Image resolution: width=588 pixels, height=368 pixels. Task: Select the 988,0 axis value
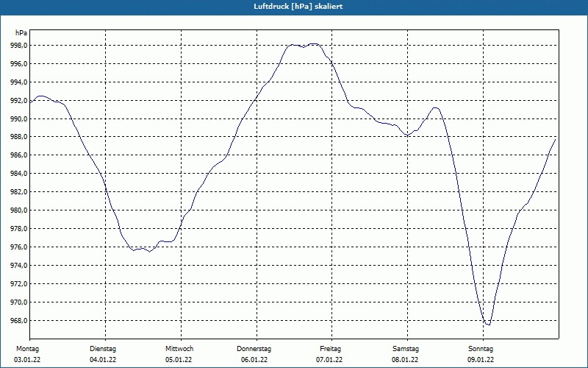click(19, 137)
